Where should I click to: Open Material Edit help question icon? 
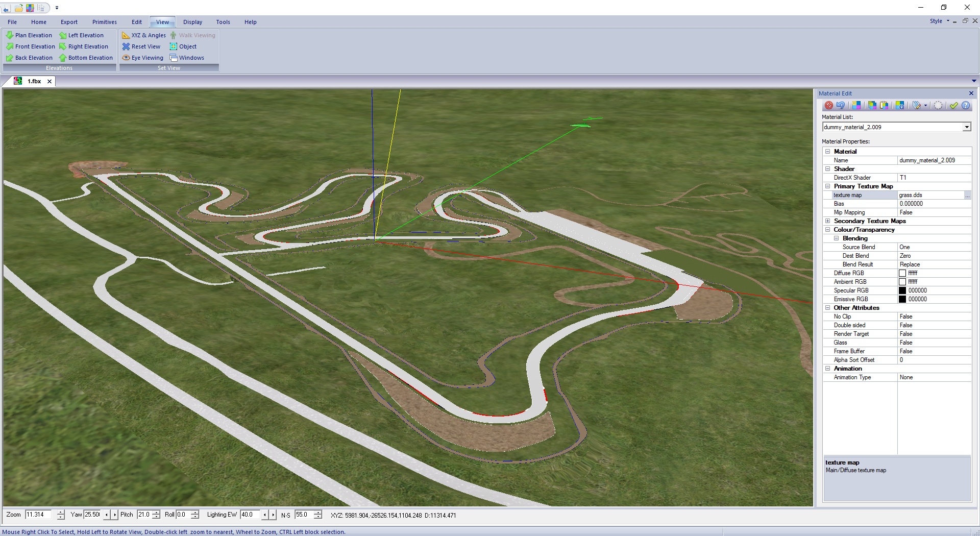(966, 105)
